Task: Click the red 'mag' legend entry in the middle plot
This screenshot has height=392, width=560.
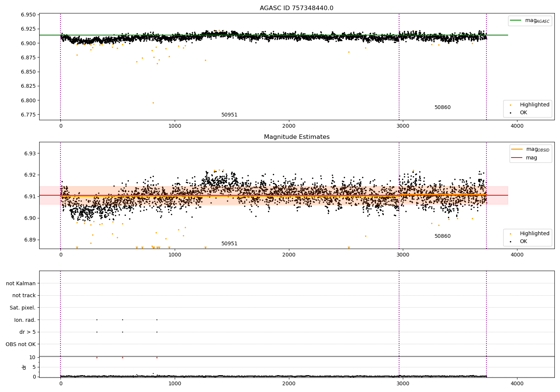Action: tap(524, 158)
